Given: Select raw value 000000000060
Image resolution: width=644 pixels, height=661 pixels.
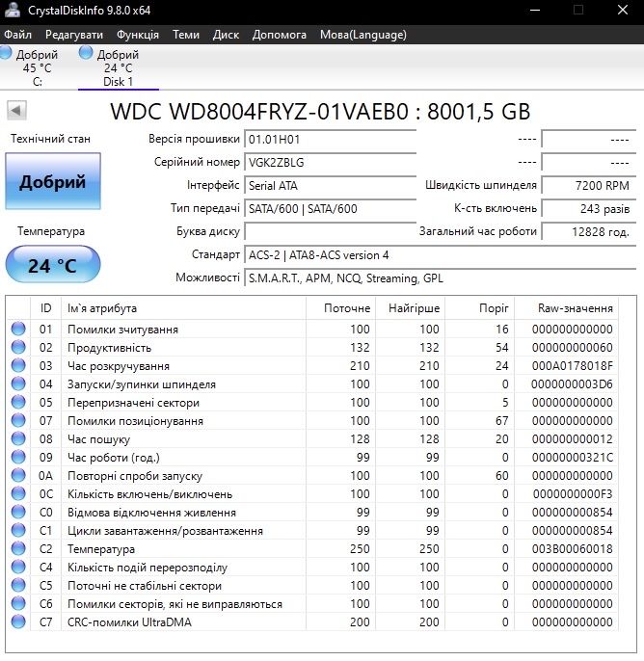Looking at the screenshot, I should pyautogui.click(x=573, y=347).
